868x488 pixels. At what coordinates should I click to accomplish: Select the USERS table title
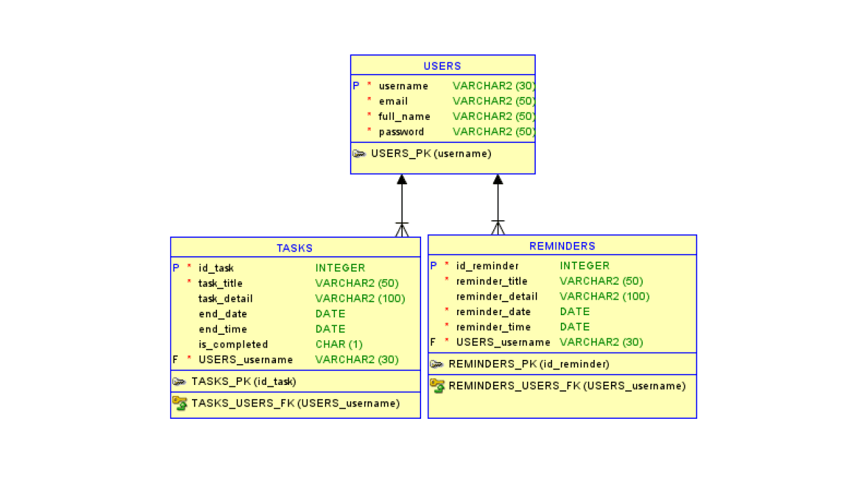tap(442, 66)
